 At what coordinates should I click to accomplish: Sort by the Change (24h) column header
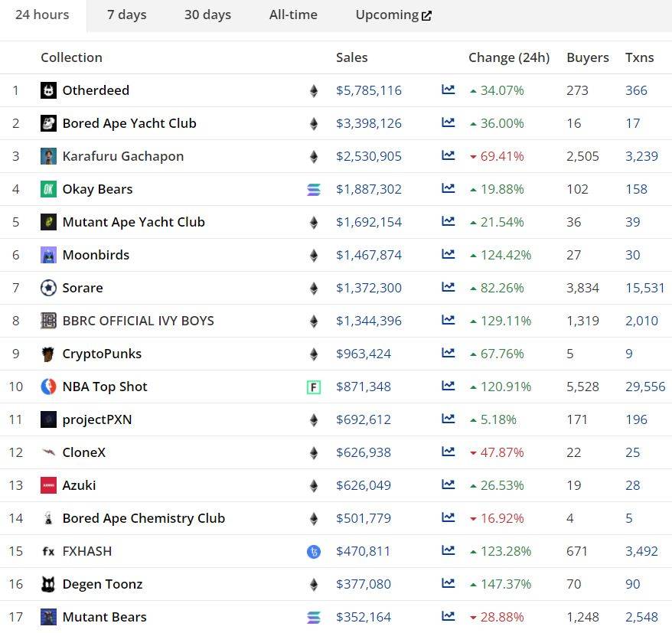point(508,57)
